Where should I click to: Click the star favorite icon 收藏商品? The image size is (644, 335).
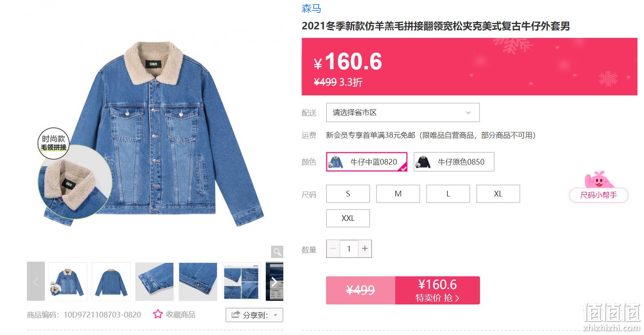pyautogui.click(x=158, y=314)
